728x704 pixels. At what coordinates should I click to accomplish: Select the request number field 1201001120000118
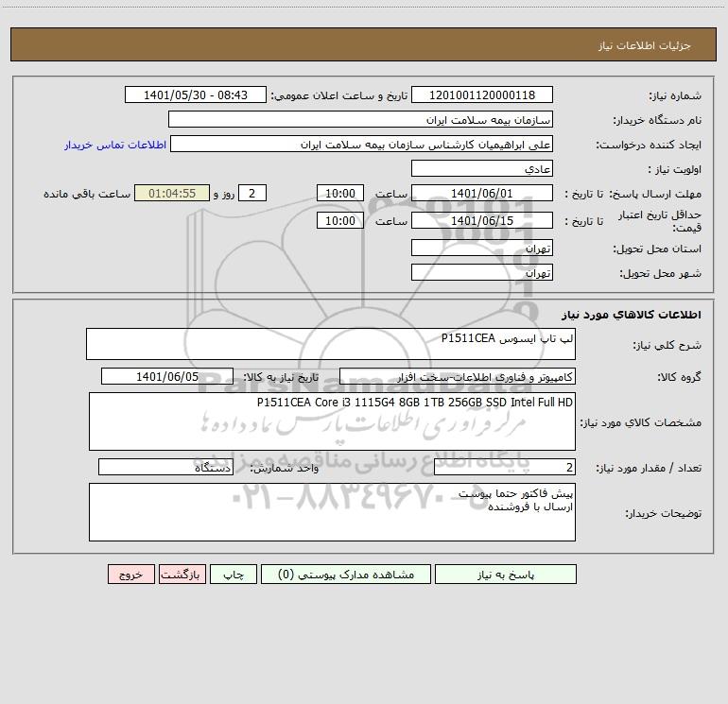pyautogui.click(x=482, y=94)
